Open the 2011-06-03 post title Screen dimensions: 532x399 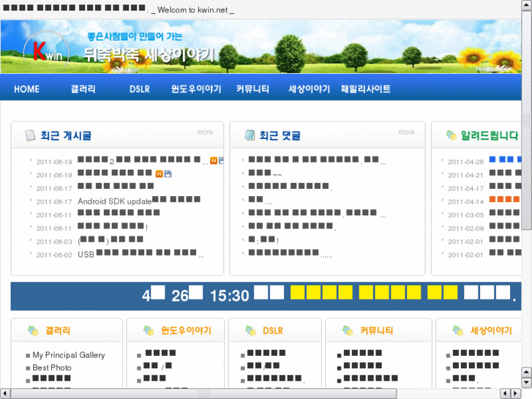pos(110,241)
